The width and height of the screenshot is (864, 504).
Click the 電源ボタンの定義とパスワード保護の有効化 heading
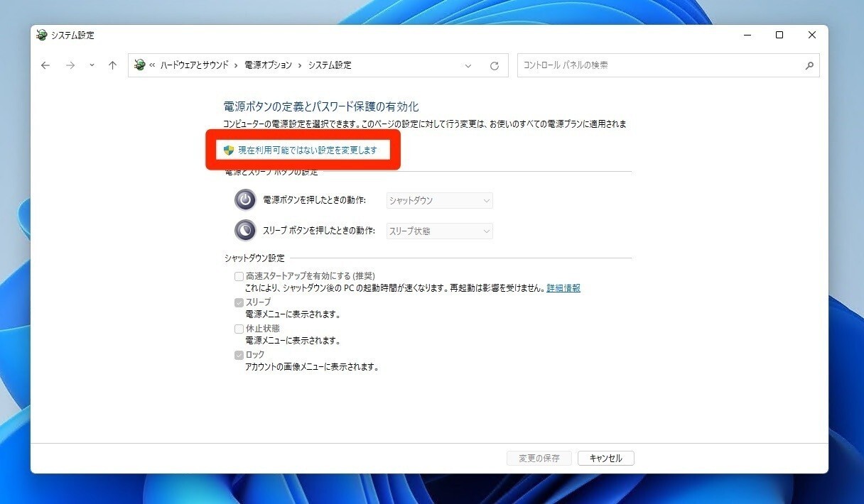coord(321,106)
